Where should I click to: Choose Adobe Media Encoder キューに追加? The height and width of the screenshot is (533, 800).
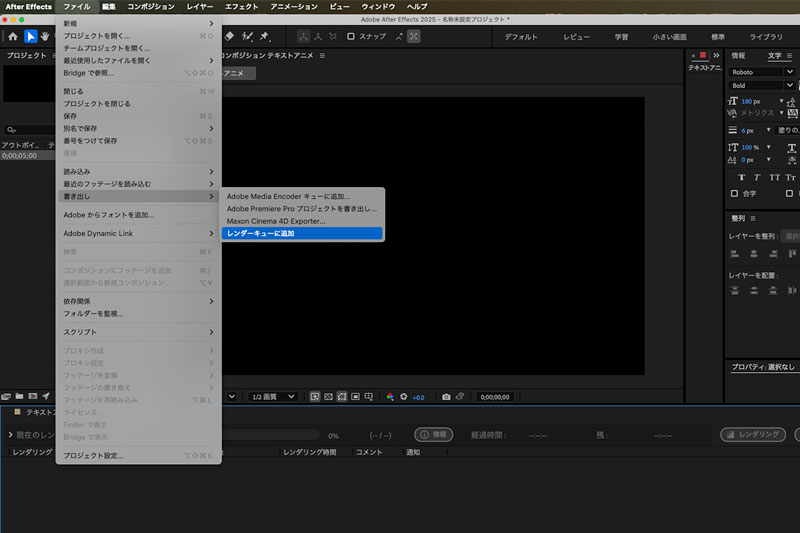click(302, 196)
